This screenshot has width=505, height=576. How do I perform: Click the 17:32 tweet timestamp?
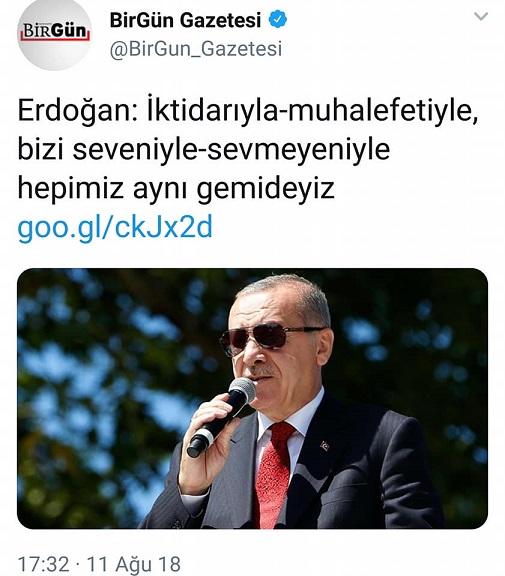click(x=43, y=564)
